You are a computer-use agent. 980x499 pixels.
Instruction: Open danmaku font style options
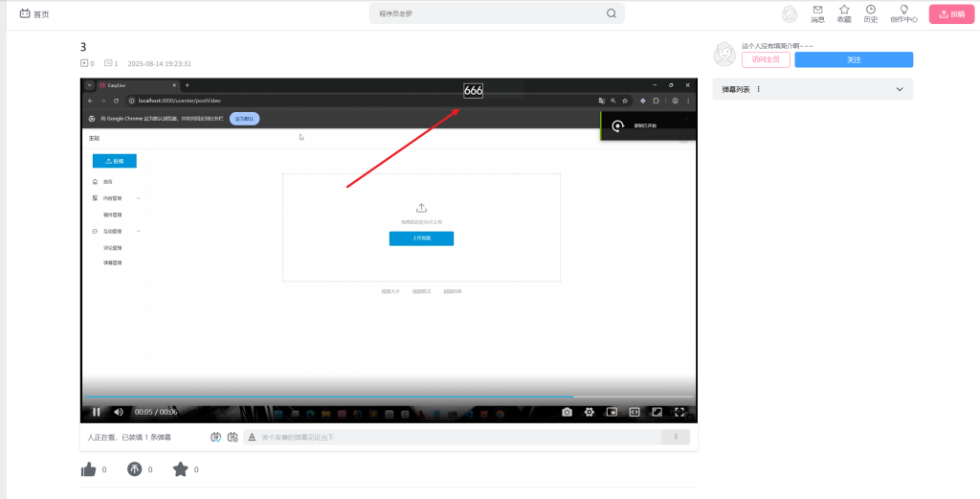click(x=252, y=437)
